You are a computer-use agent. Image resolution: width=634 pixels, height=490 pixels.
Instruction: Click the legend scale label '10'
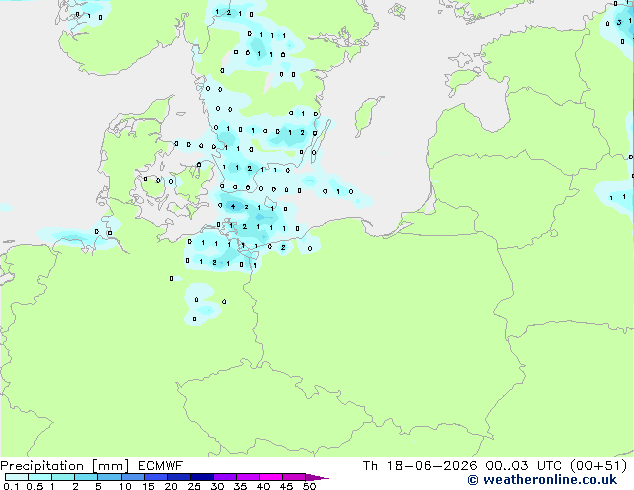(125, 486)
